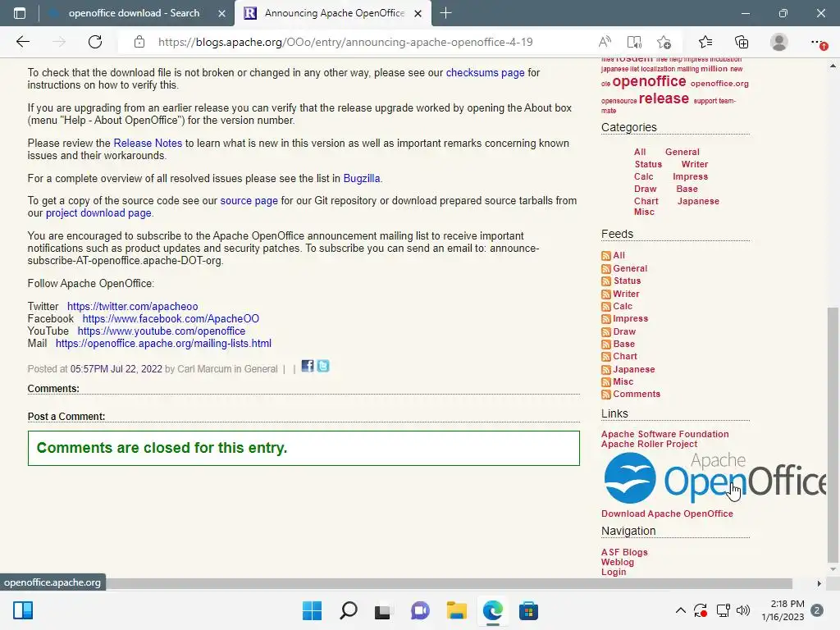The image size is (840, 630).
Task: Share post via Twitter icon
Action: 323,366
